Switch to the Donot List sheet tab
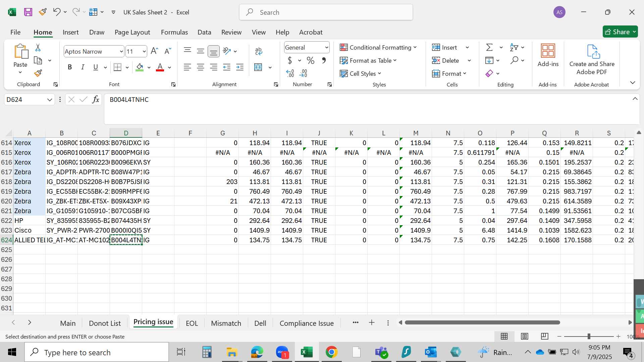This screenshot has width=644, height=362. pos(105,323)
